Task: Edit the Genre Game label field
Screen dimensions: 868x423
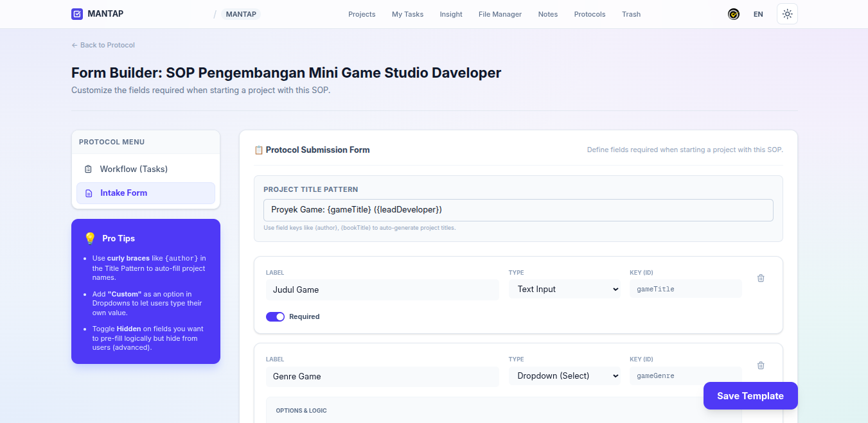Action: pos(382,376)
